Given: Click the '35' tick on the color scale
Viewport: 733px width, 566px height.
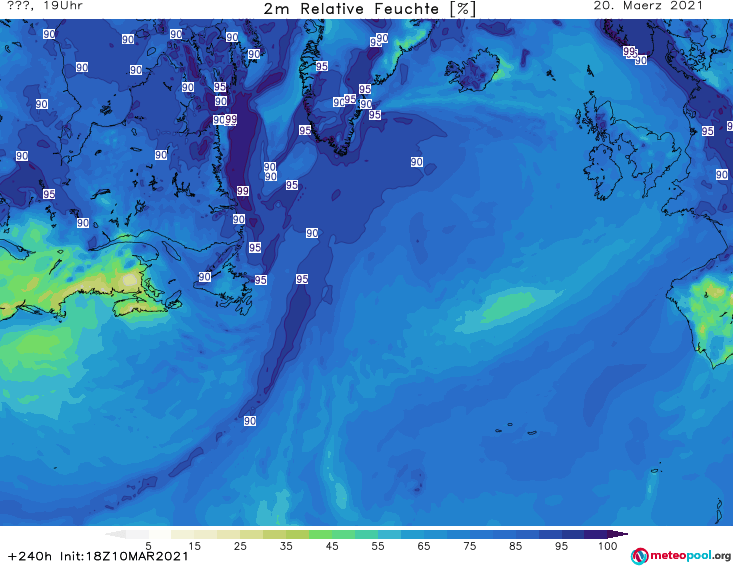Looking at the screenshot, I should click(x=286, y=546).
